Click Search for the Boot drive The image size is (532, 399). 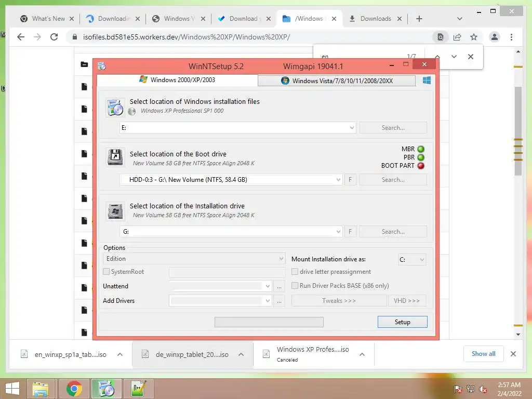[393, 180]
